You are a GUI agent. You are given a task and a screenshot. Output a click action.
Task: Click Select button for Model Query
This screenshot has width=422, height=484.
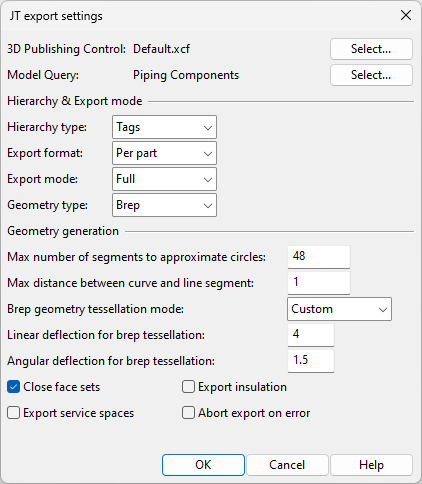[x=371, y=75]
